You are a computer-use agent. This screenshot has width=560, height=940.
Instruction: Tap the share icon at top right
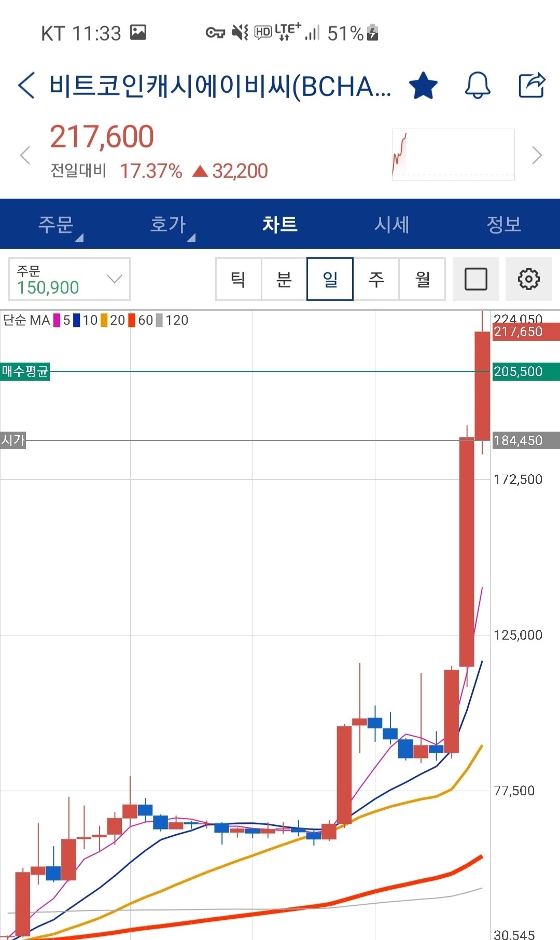pos(531,85)
